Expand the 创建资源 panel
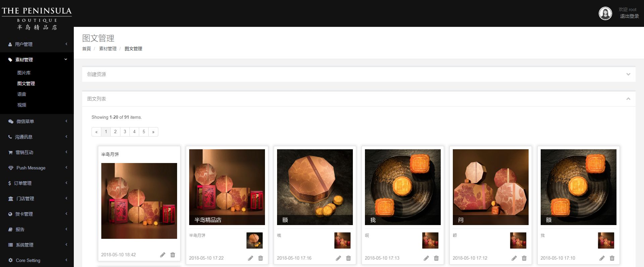The width and height of the screenshot is (644, 267). (628, 74)
